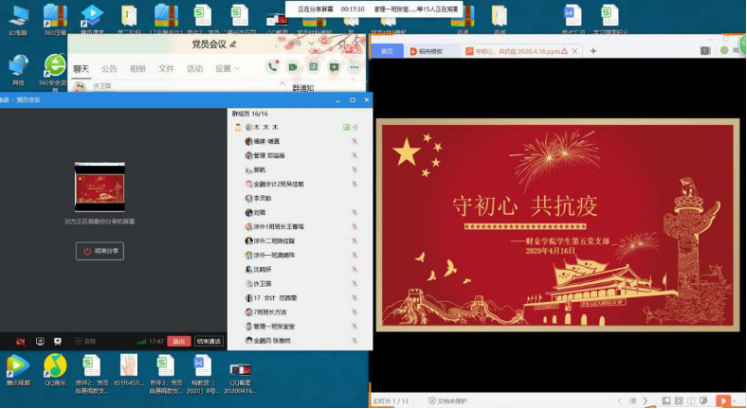Screen dimensions: 747x409
Task: Switch to reading view icon in WPS status bar
Action: tap(691, 401)
